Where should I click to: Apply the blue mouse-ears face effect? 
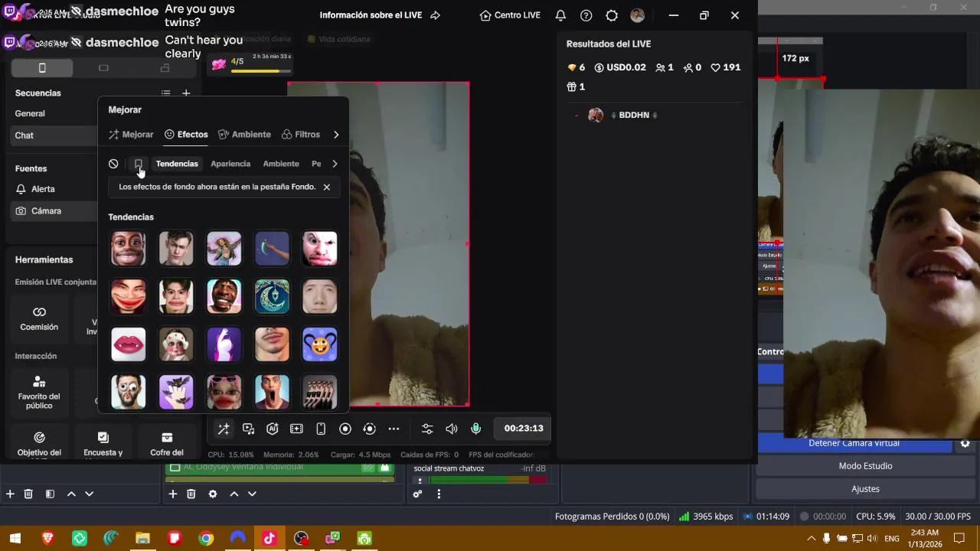click(320, 344)
